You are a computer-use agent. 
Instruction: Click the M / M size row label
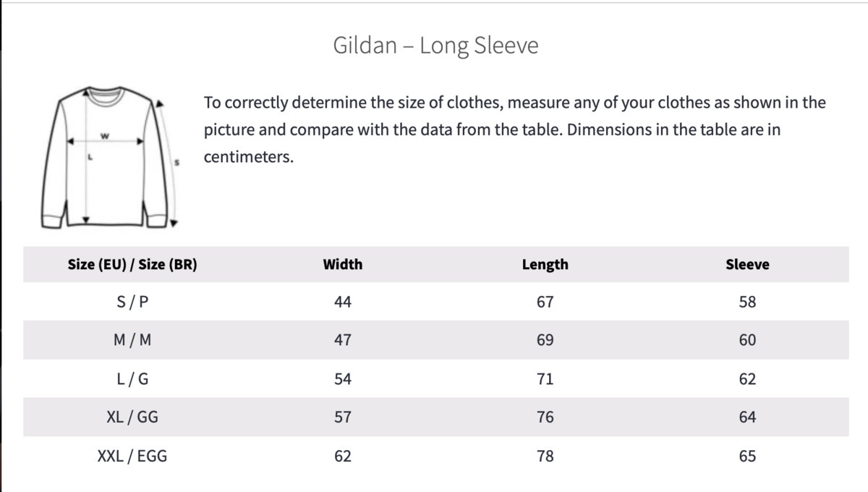pyautogui.click(x=132, y=340)
